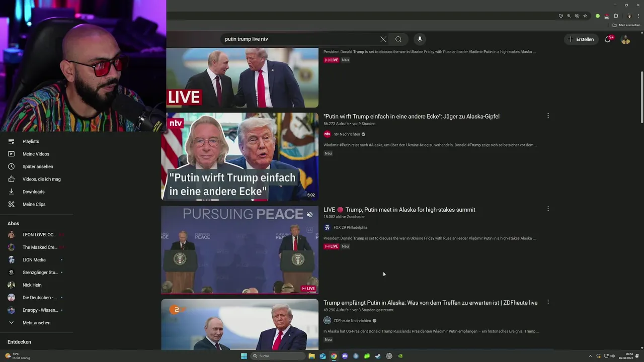Open the Chrome profile avatar
The height and width of the screenshot is (362, 644).
coord(629,16)
